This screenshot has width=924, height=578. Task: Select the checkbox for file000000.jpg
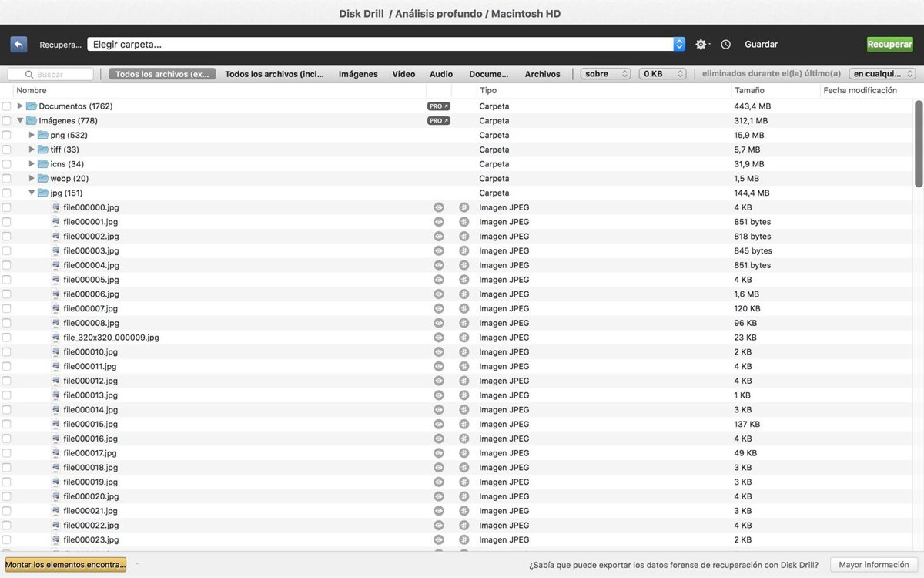click(x=7, y=207)
